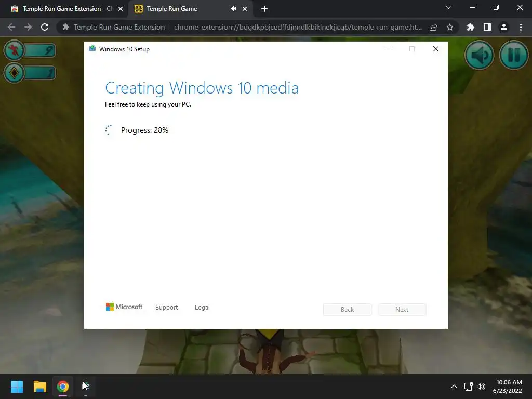Open Chrome profile menu
The height and width of the screenshot is (399, 532).
tap(504, 27)
